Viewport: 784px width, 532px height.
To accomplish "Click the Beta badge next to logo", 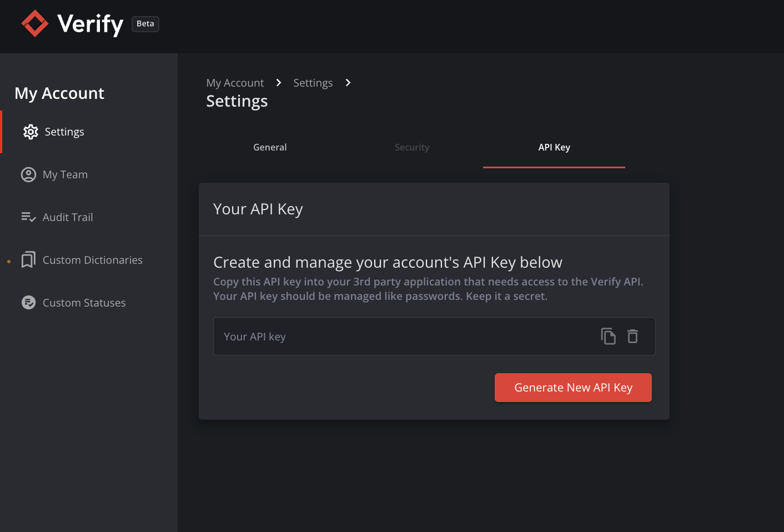I will tap(145, 24).
